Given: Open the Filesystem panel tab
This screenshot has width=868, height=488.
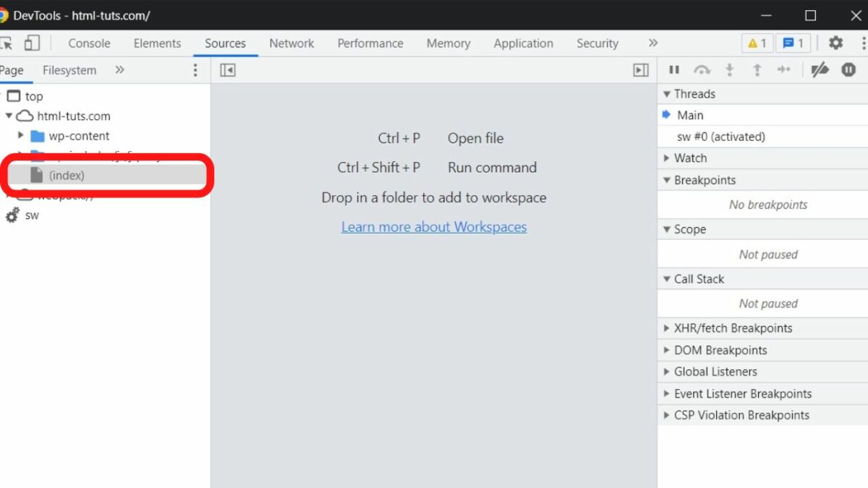Looking at the screenshot, I should point(69,70).
